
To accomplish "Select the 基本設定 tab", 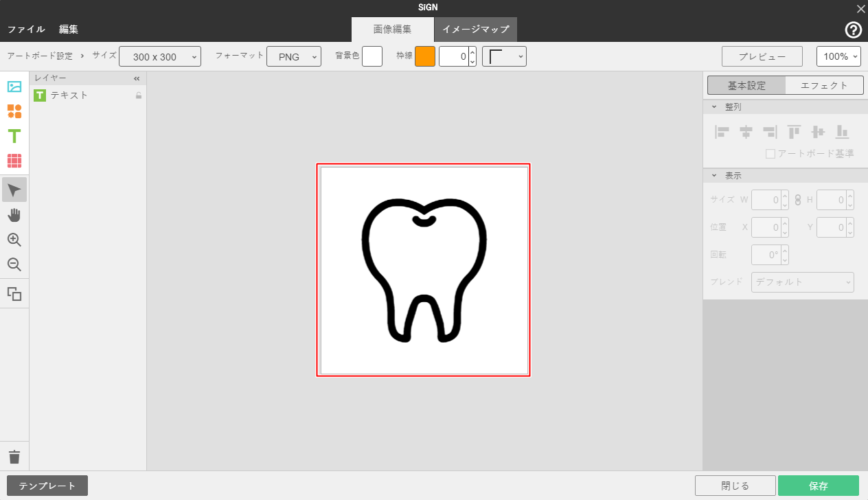I will tap(746, 85).
